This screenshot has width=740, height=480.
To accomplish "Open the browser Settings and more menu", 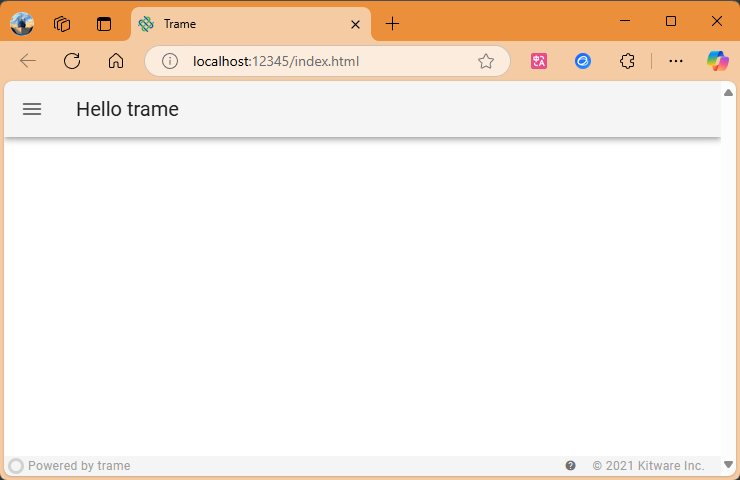I will point(676,61).
